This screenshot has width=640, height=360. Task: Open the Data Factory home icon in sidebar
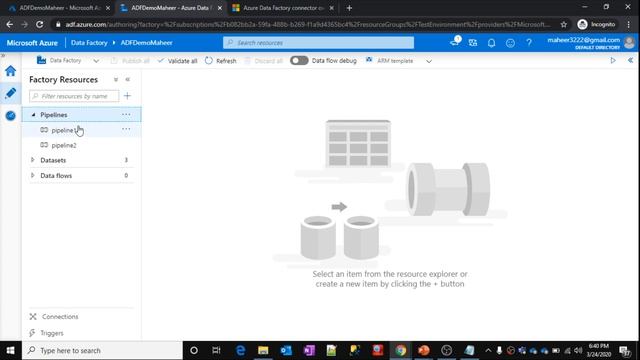coord(11,71)
